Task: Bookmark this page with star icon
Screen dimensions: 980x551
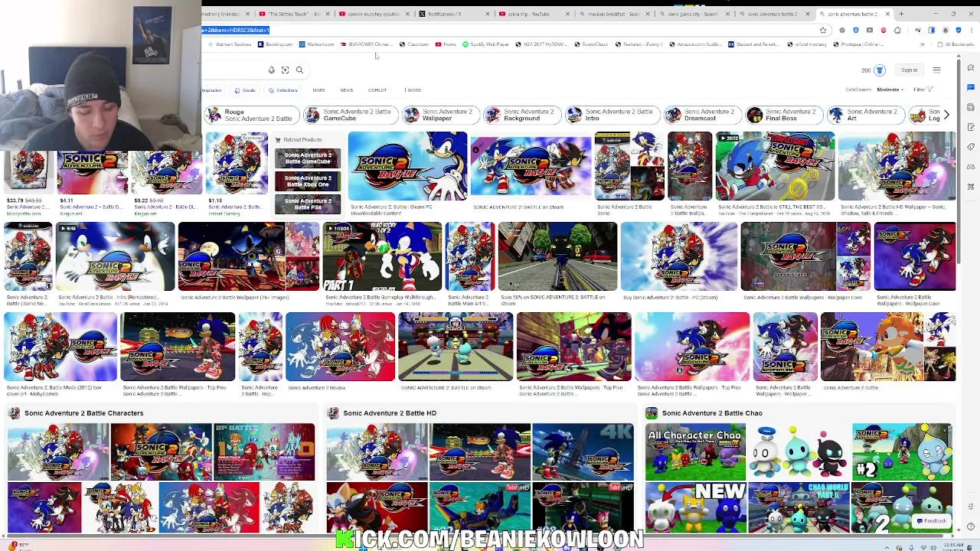Action: coord(823,31)
